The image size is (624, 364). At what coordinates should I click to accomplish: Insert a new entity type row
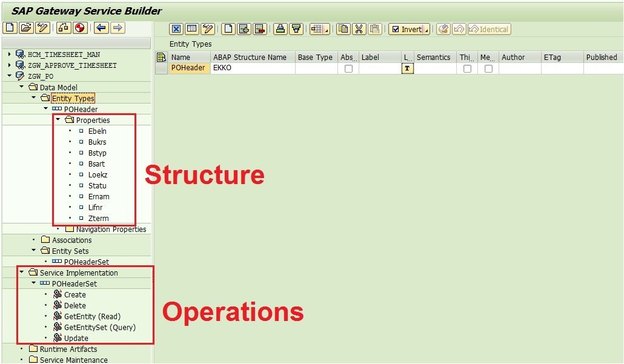pos(244,28)
